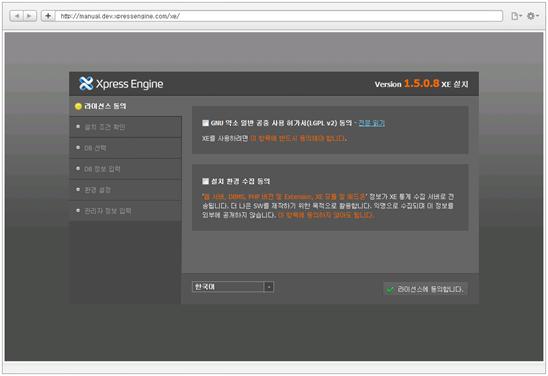
Task: Open the 한국어 language dropdown
Action: (x=233, y=287)
